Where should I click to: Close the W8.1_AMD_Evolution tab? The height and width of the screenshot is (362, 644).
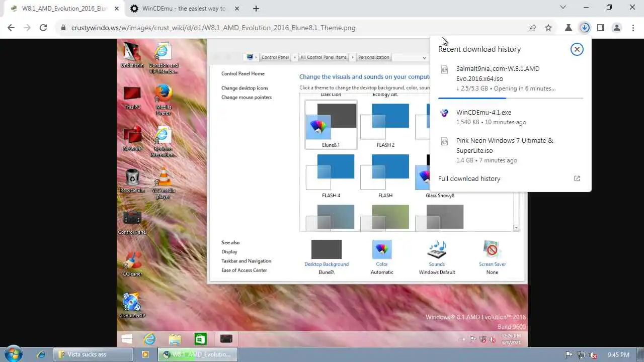[x=116, y=9]
